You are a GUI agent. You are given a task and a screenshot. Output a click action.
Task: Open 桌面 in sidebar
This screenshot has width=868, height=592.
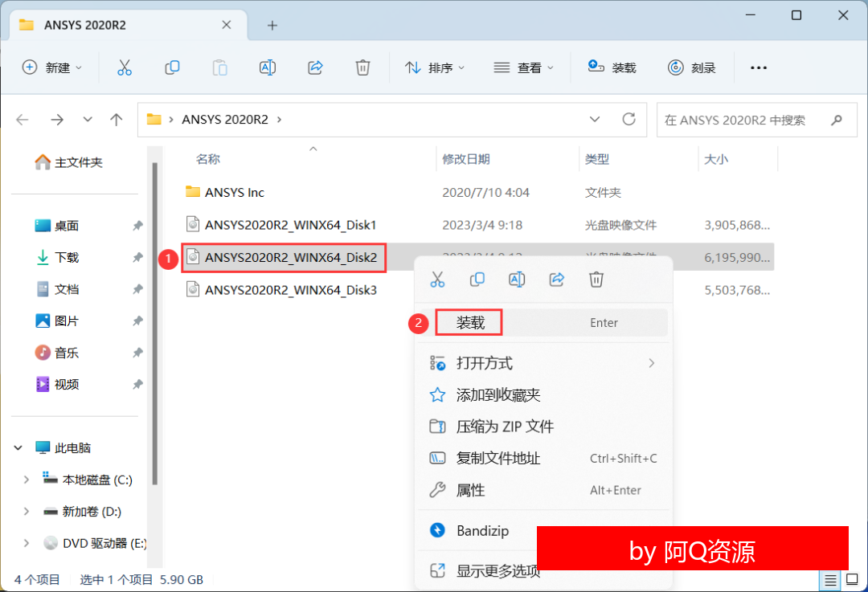point(57,226)
